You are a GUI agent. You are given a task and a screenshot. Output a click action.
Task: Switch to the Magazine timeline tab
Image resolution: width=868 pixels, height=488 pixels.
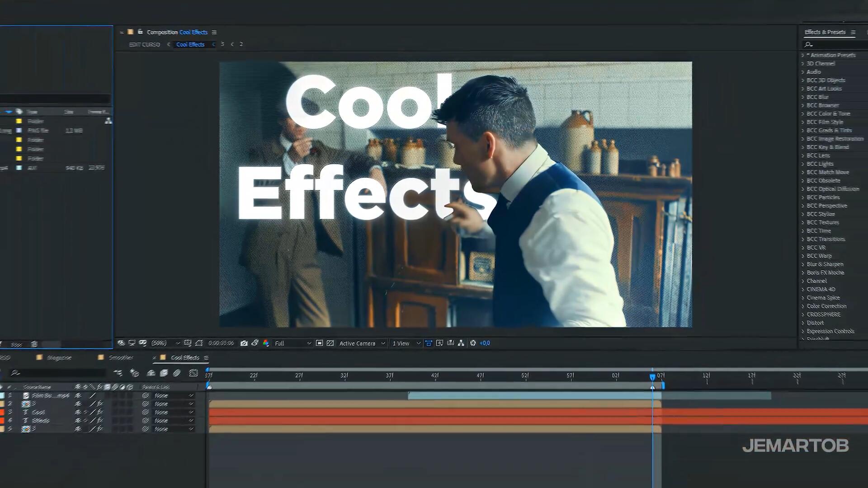point(59,357)
